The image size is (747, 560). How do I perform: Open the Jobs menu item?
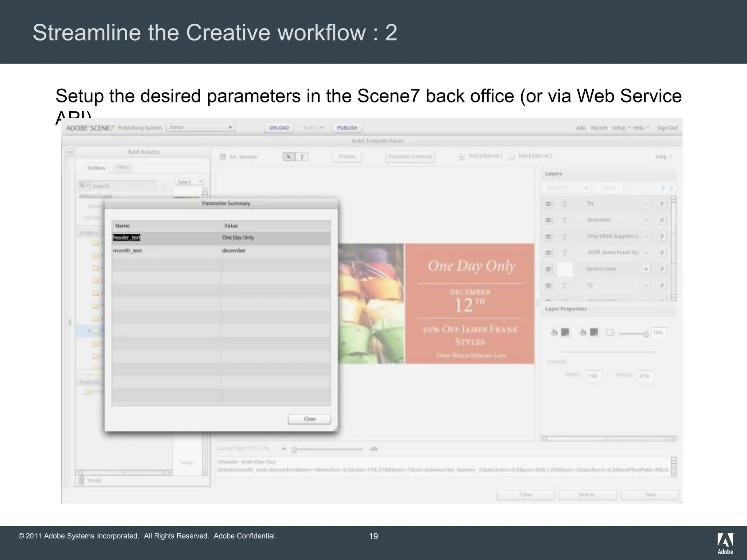581,128
